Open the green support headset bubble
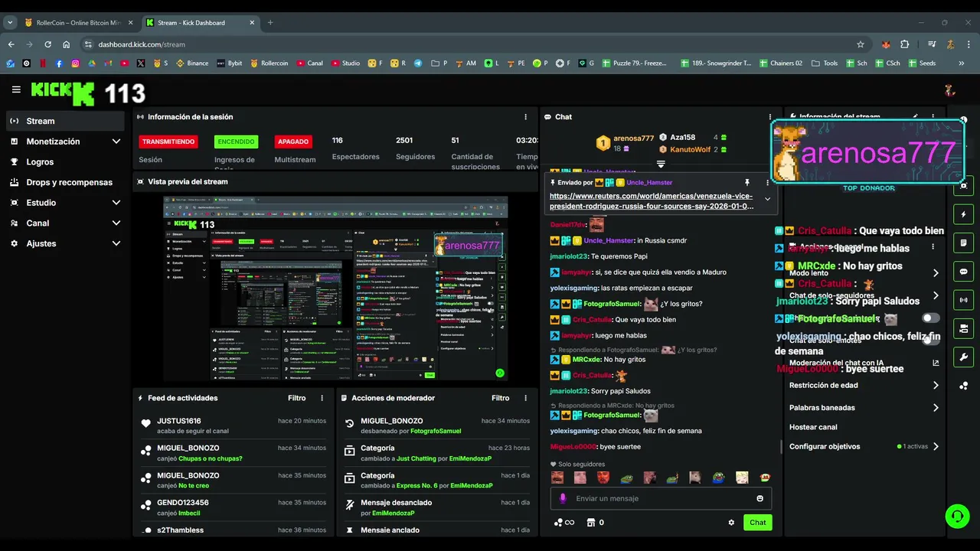This screenshot has height=551, width=980. (956, 516)
